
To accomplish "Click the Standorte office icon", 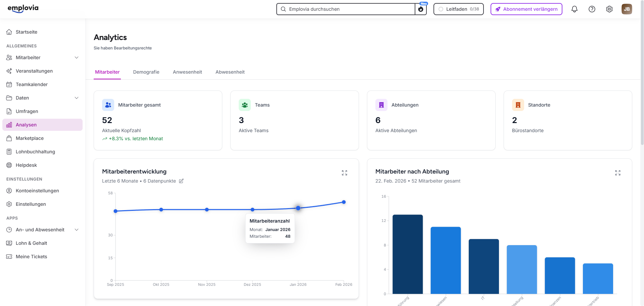I will coord(518,105).
